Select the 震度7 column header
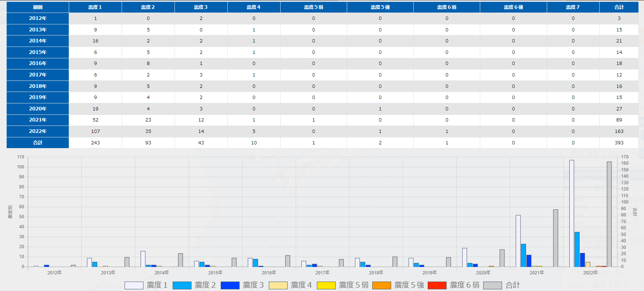Image resolution: width=644 pixels, height=291 pixels. tap(573, 7)
